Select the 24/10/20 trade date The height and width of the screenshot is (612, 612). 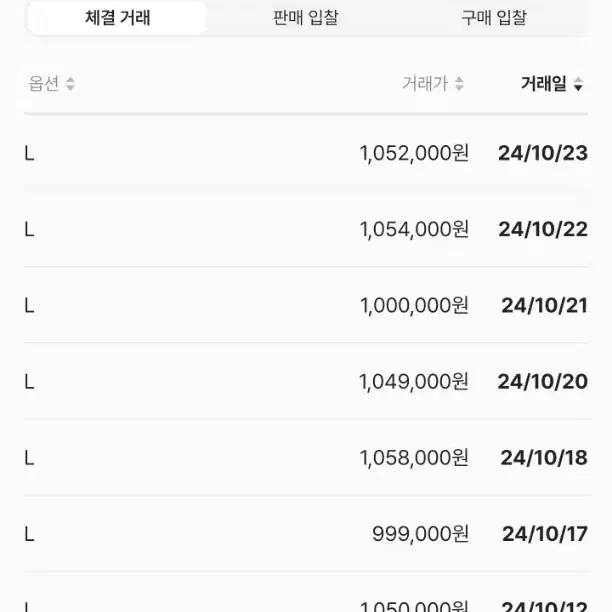[543, 381]
